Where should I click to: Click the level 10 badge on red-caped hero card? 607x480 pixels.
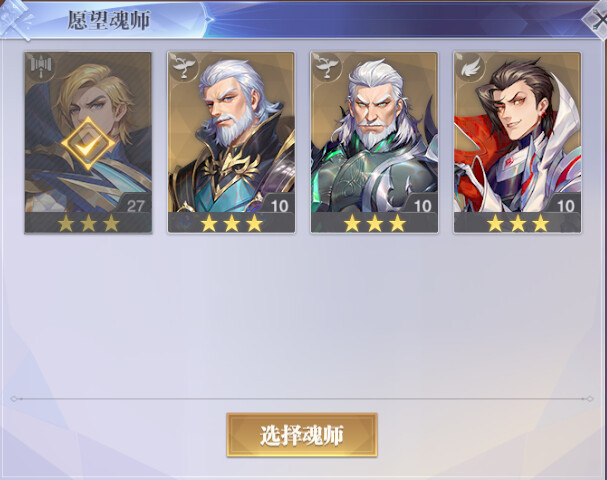pos(565,206)
